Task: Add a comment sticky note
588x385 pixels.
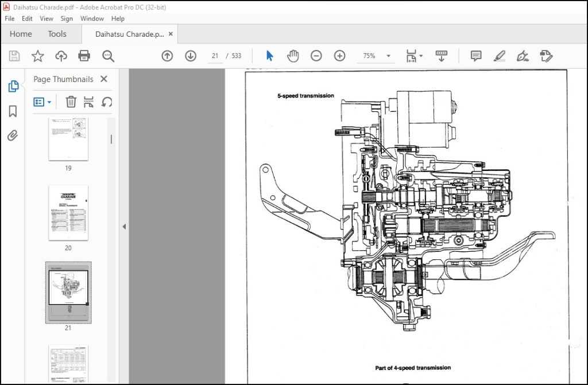Action: coord(476,56)
